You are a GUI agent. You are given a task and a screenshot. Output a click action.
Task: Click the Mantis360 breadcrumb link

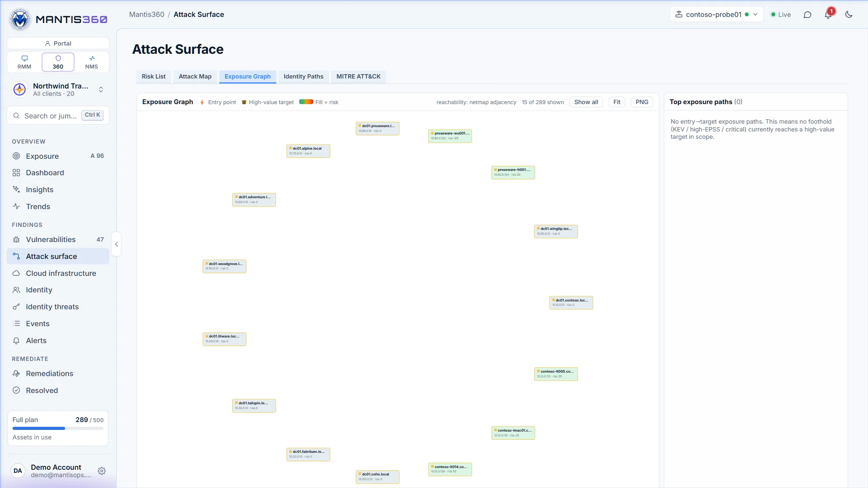147,15
